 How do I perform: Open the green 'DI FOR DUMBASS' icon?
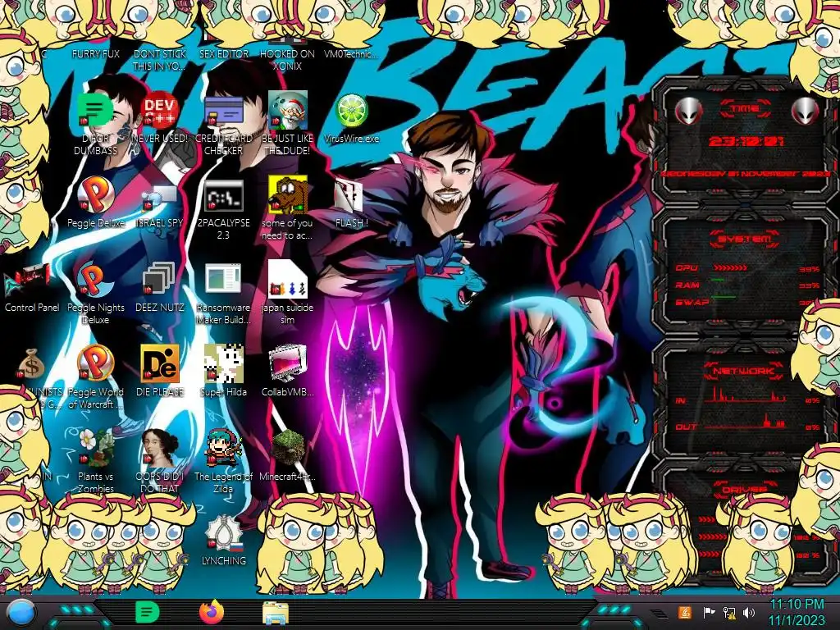[95, 112]
